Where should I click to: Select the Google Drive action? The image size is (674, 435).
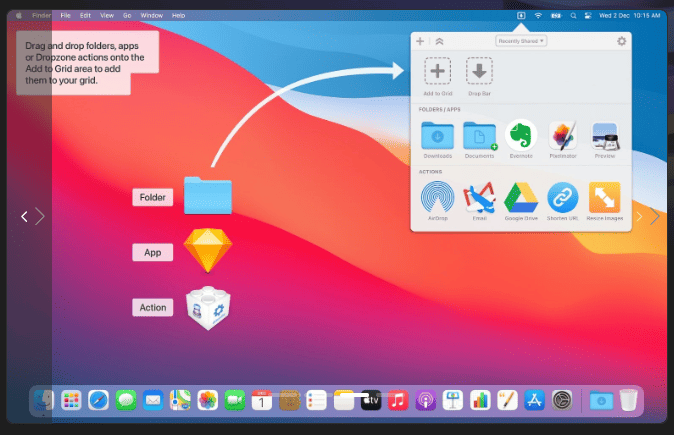521,198
